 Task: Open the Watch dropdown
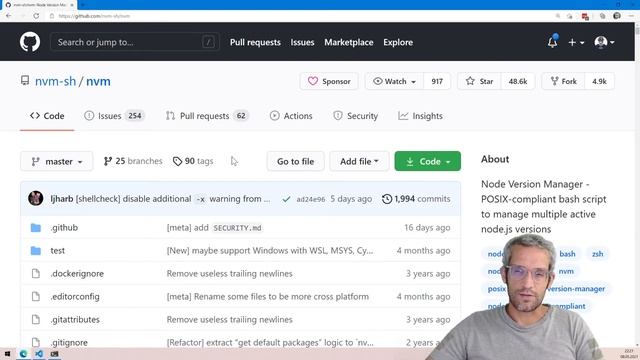pyautogui.click(x=394, y=81)
